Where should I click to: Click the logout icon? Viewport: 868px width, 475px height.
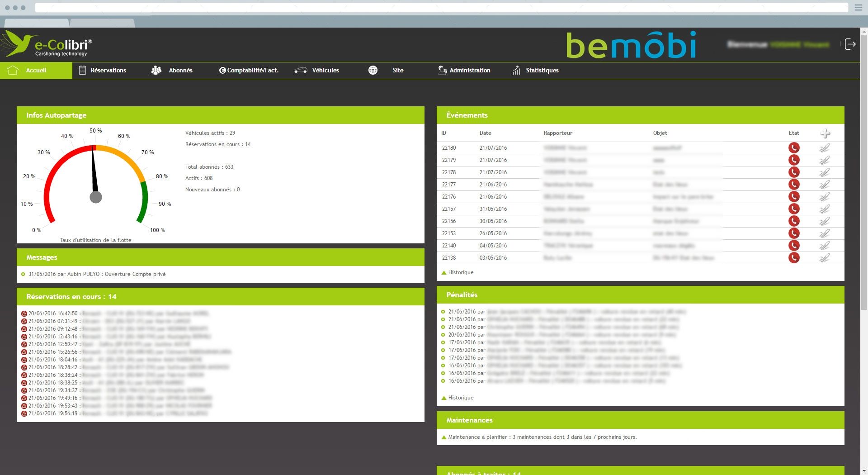850,44
